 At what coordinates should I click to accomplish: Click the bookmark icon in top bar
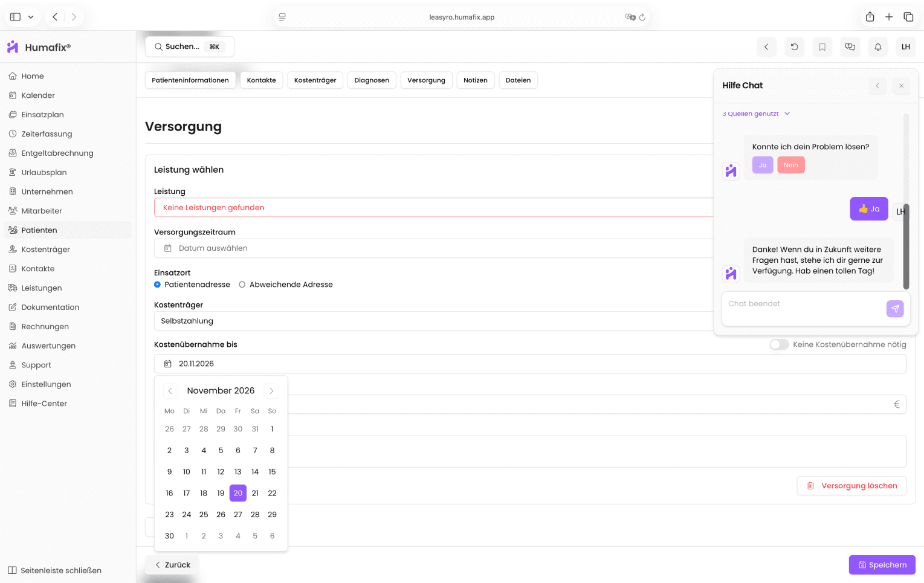pos(822,47)
